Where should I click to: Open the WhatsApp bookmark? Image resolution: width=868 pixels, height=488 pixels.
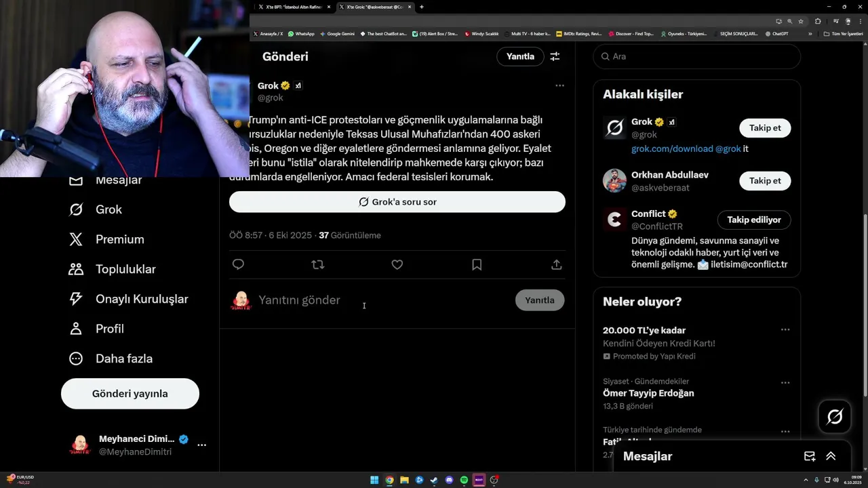click(301, 33)
